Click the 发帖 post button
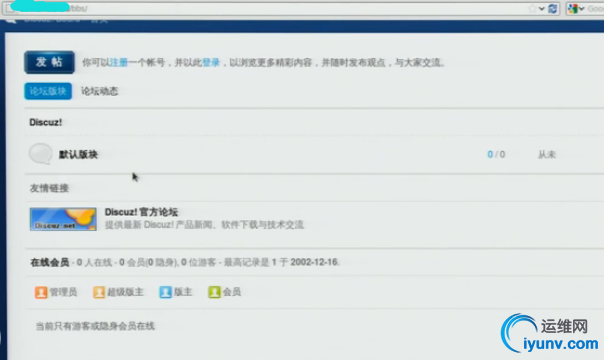Screen dimensions: 604x360 click(49, 62)
